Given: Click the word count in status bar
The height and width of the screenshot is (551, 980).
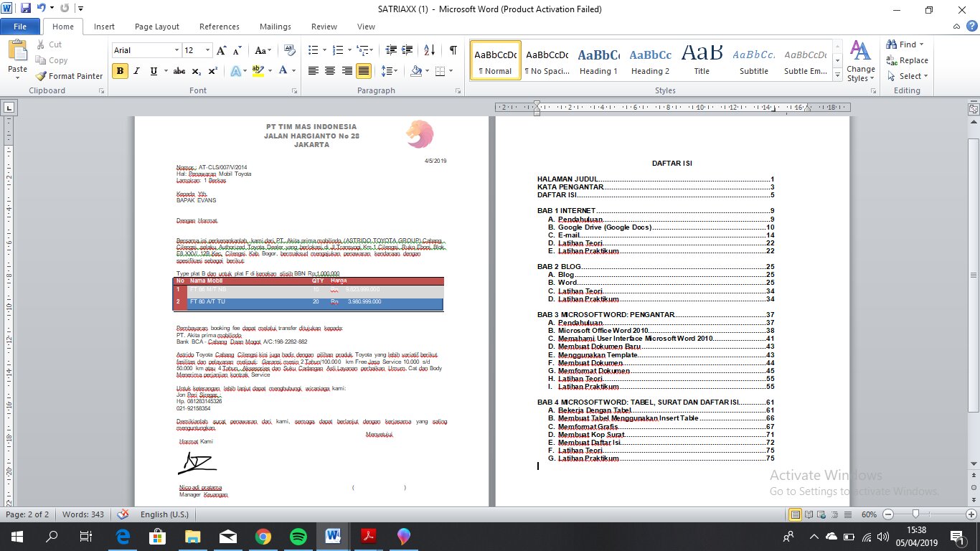Looking at the screenshot, I should (83, 514).
